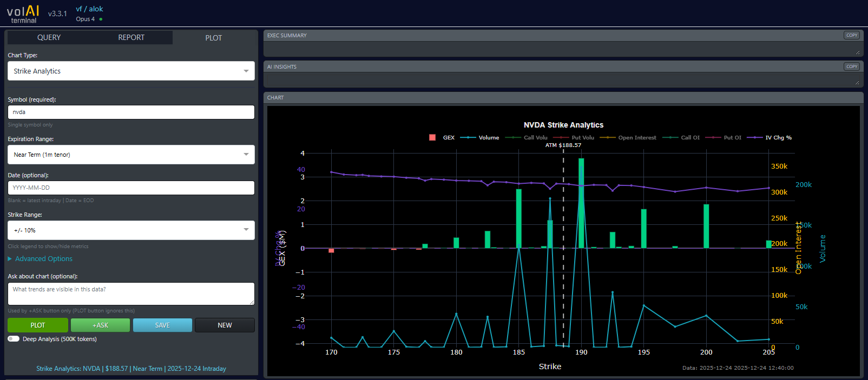The image size is (868, 380).
Task: Click the red GEX legend color square
Action: pos(432,137)
